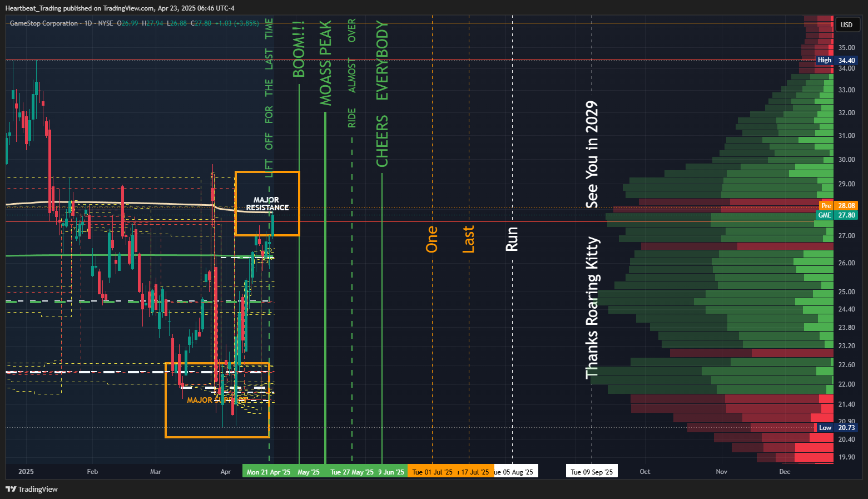868x499 pixels.
Task: Select the CHEERS EVERYBODY text annotation
Action: (382, 93)
